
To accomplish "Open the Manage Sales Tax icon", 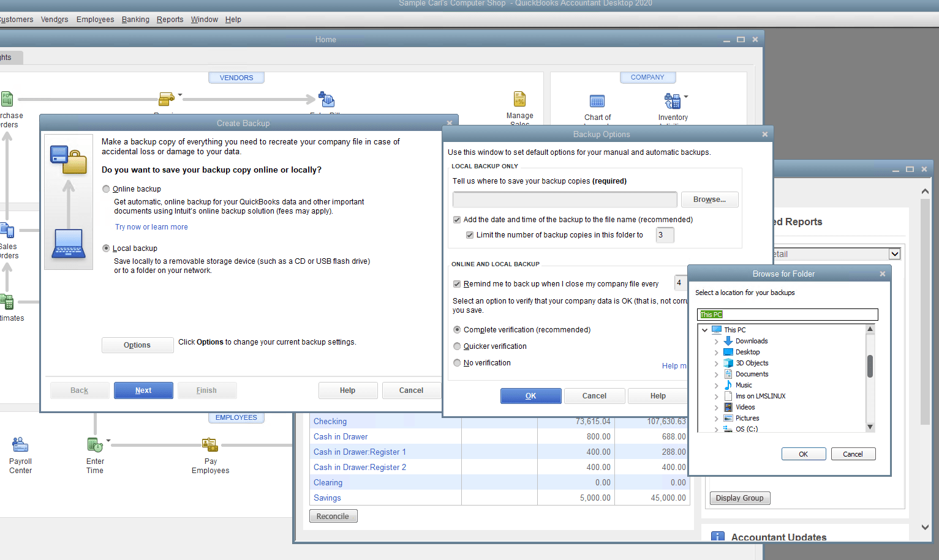I will click(x=519, y=99).
